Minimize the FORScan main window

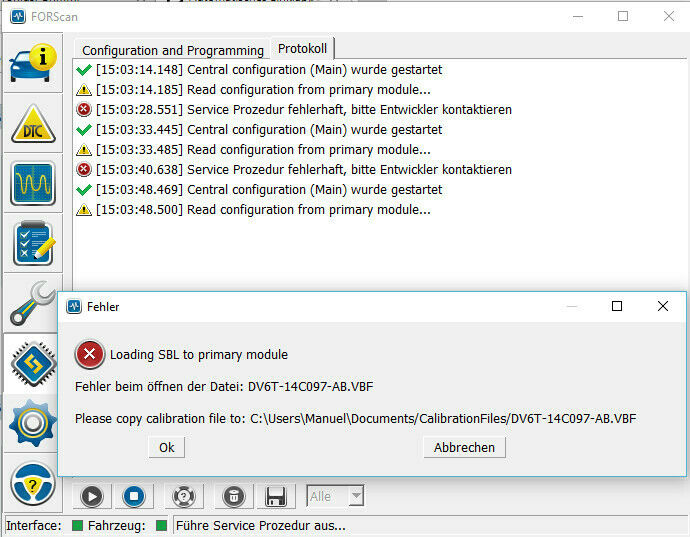(578, 17)
